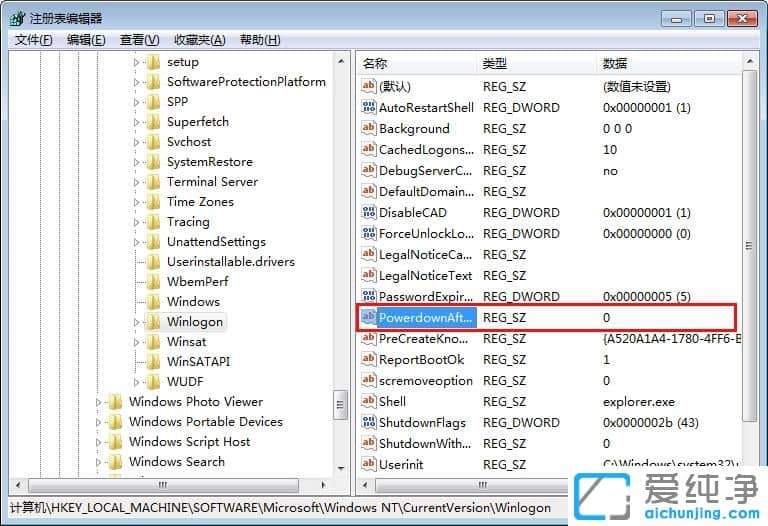Click the ReportBootOk string icon

pyautogui.click(x=368, y=359)
